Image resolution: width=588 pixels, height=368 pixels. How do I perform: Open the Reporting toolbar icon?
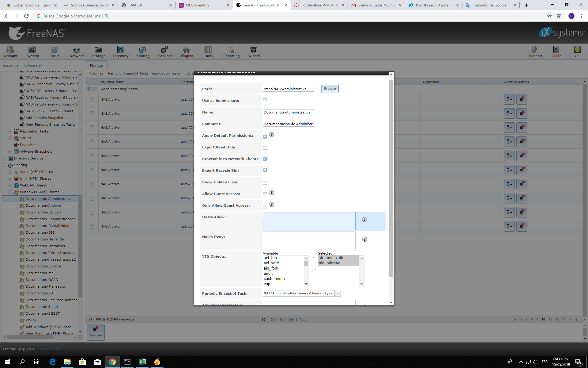(x=231, y=52)
